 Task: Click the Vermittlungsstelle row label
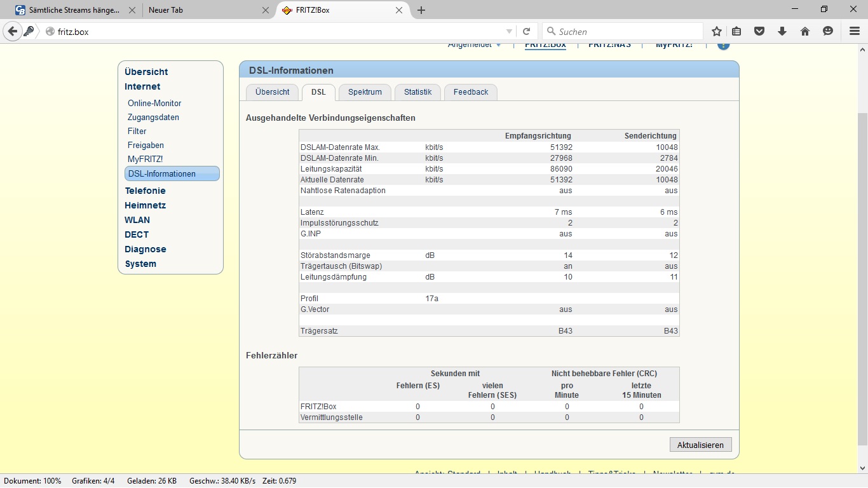[x=331, y=417]
